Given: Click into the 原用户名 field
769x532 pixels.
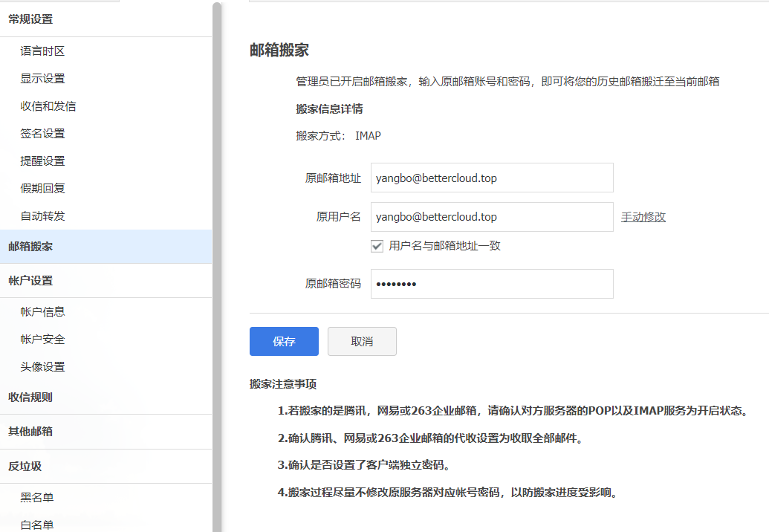Looking at the screenshot, I should point(491,217).
